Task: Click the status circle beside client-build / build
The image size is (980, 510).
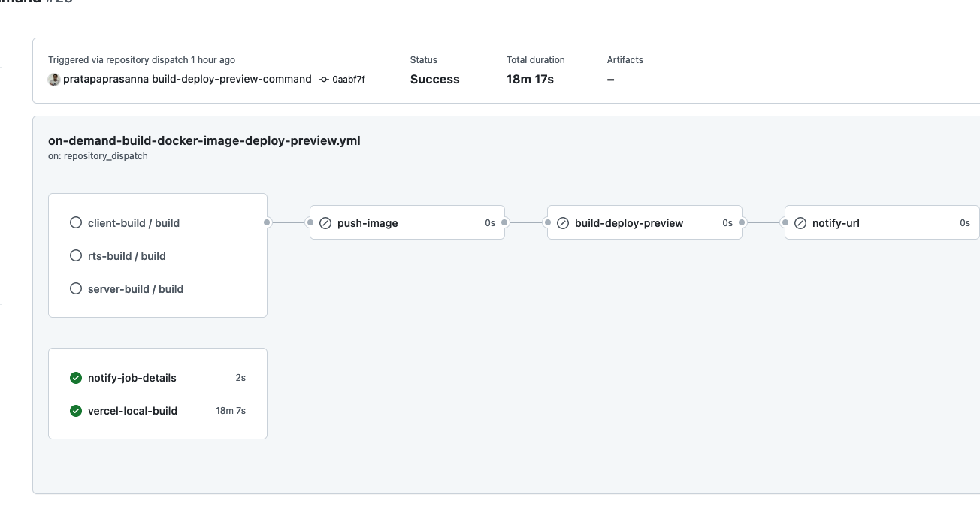Action: point(76,222)
